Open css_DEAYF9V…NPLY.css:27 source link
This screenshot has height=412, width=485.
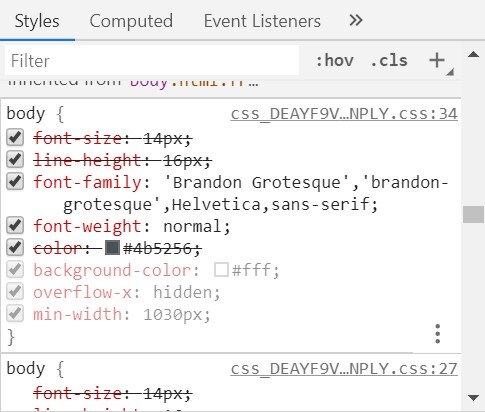[344, 369]
